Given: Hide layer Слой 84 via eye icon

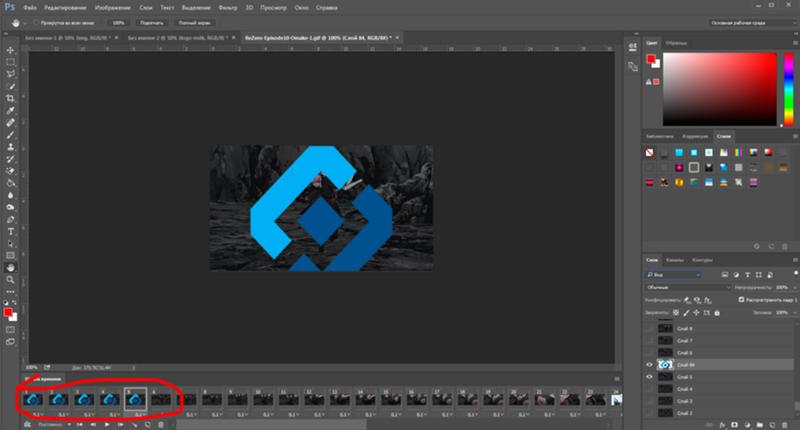Looking at the screenshot, I should (649, 365).
